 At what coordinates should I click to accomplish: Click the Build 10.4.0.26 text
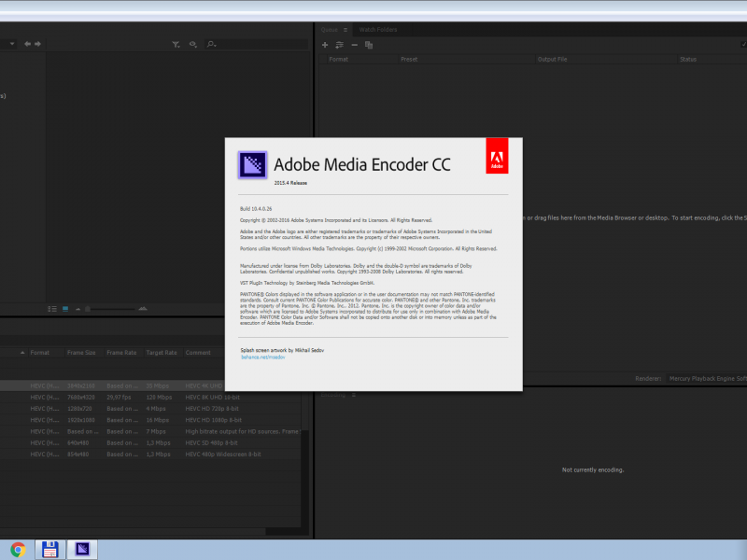click(256, 209)
